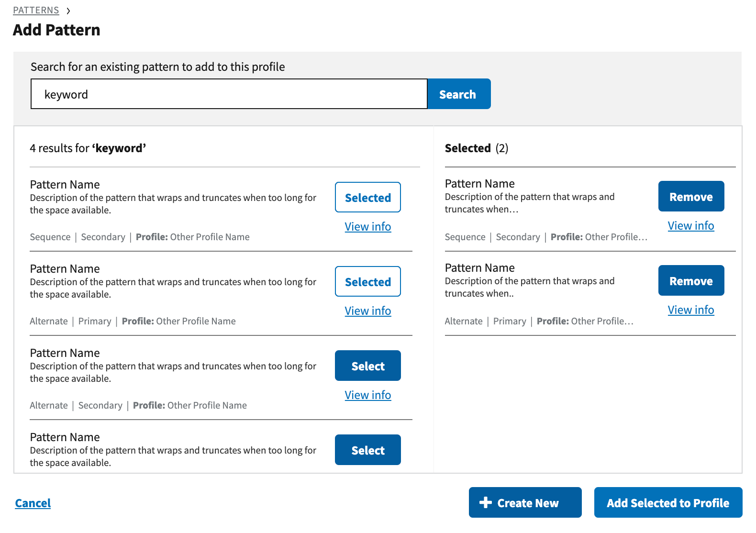The width and height of the screenshot is (756, 533).
Task: Click the third result's Pattern Name title
Action: coord(65,353)
